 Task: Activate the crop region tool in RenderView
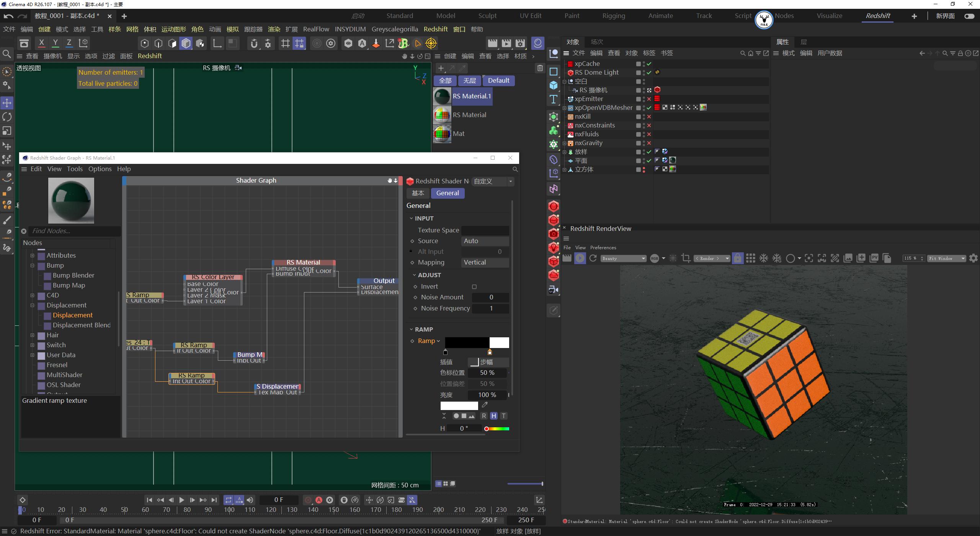[x=686, y=258]
